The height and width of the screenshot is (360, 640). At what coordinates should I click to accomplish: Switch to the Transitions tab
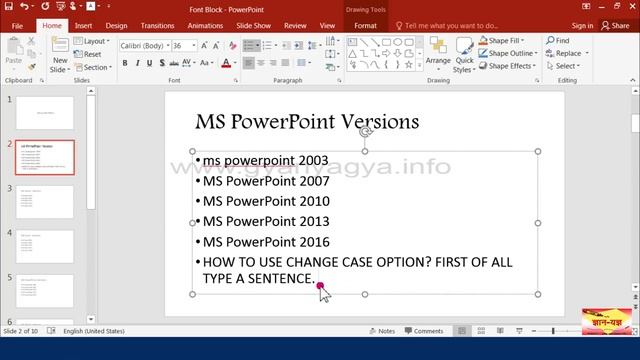click(x=157, y=26)
